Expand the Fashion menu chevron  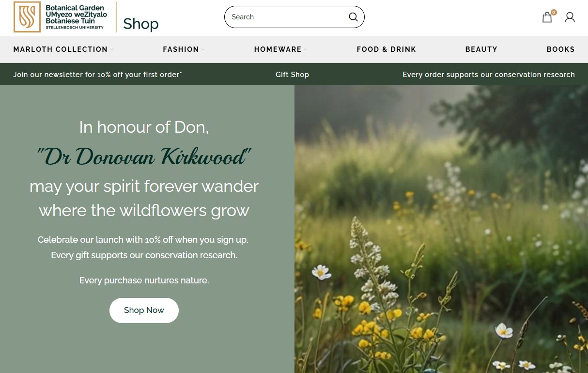(x=203, y=49)
